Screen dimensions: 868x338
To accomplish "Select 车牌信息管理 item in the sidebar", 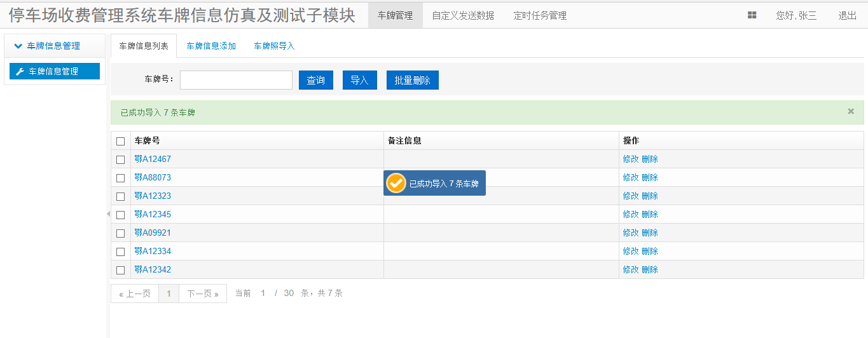I will (55, 71).
